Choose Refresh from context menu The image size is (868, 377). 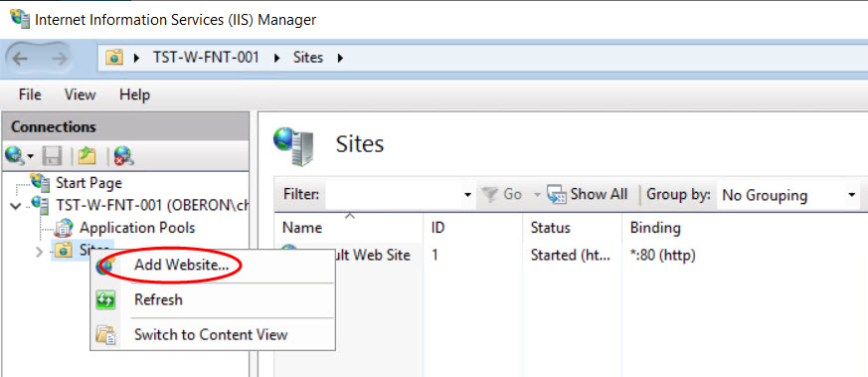(158, 300)
